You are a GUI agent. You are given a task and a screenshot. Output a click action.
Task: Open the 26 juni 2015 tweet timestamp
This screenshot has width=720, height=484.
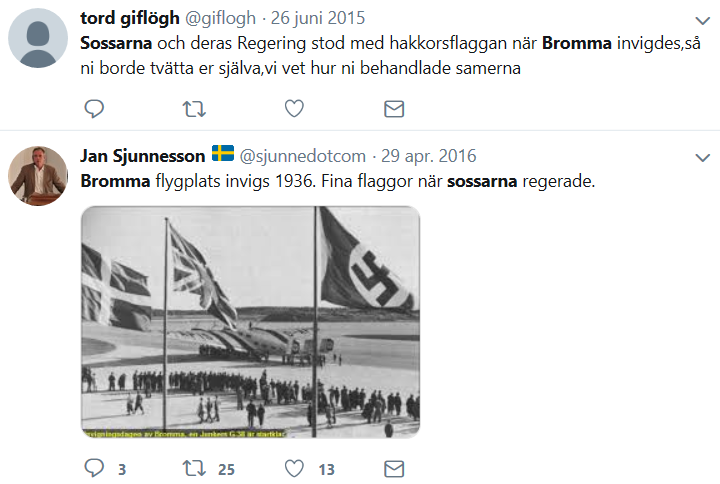[318, 18]
